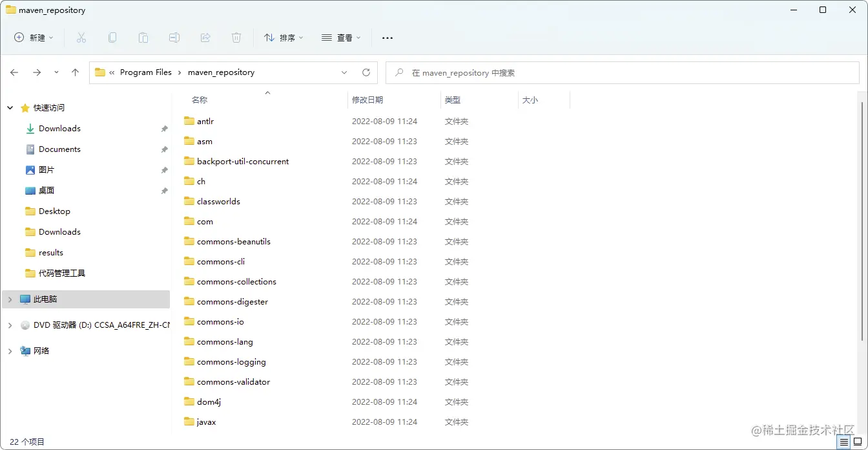Click Program Files in the address breadcrumb
Screen dimensions: 868x450
click(146, 72)
